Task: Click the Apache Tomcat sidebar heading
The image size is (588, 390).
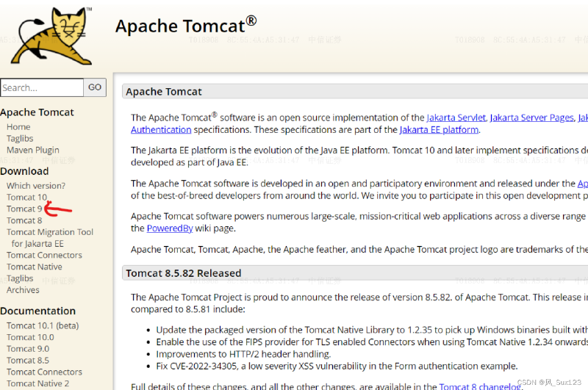Action: point(37,112)
